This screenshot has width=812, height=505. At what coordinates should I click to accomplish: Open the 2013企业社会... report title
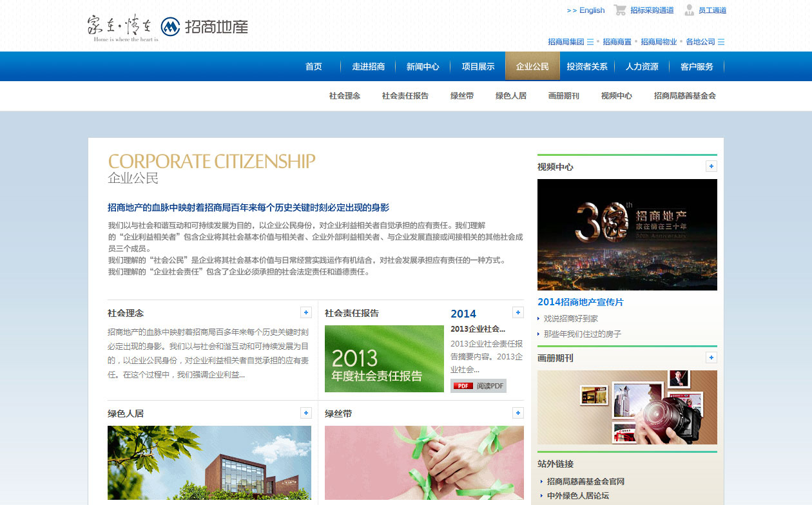click(478, 329)
